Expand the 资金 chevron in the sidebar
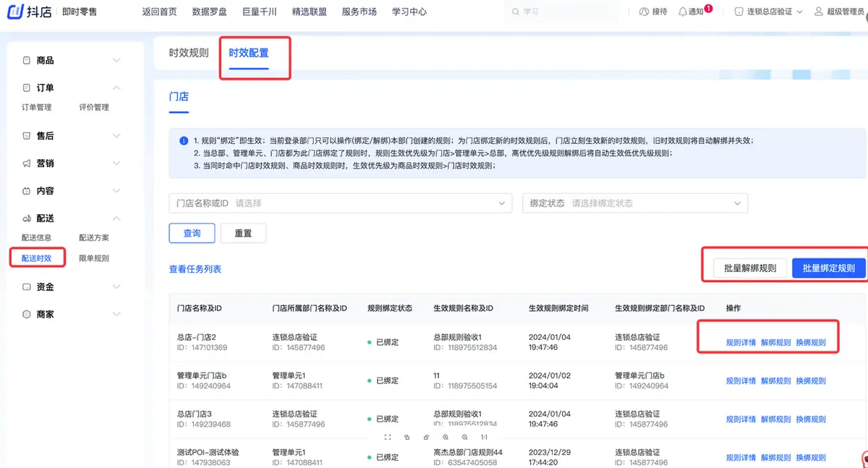 click(116, 287)
